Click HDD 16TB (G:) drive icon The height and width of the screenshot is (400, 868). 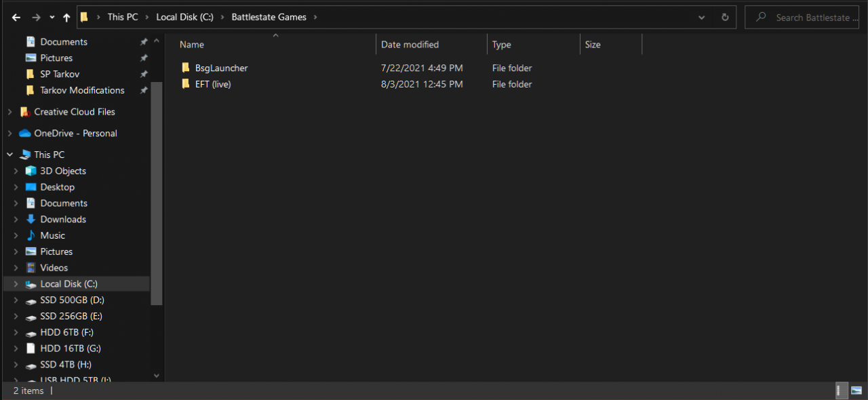[x=31, y=348]
